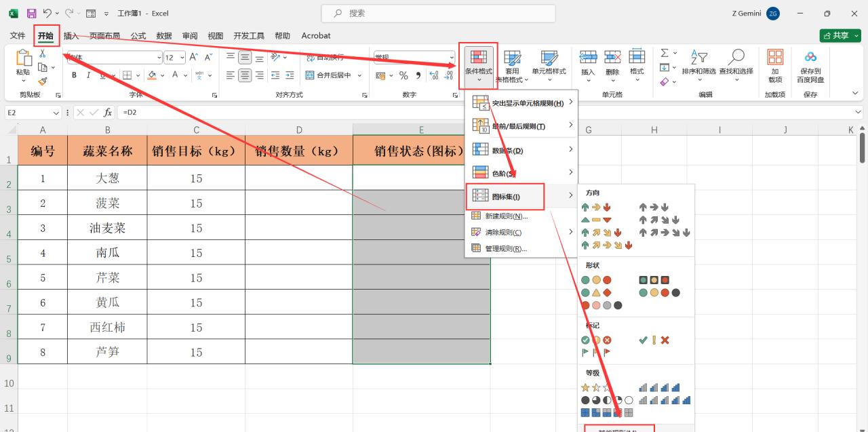Click the font color A button
Screen dimensions: 868x432
point(176,75)
